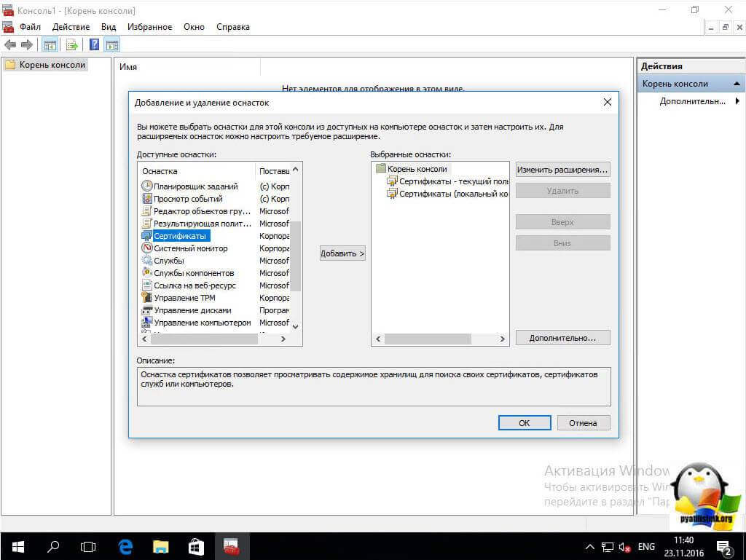Confirm the dialog with OK

tap(524, 422)
